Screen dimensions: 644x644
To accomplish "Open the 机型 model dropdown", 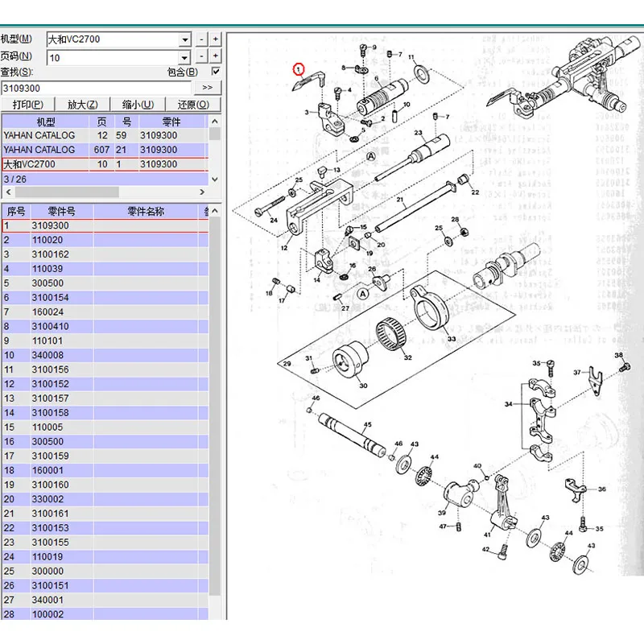I will [185, 39].
